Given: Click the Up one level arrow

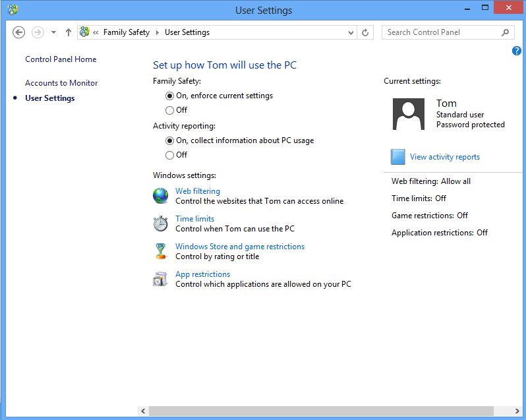Looking at the screenshot, I should (x=69, y=32).
